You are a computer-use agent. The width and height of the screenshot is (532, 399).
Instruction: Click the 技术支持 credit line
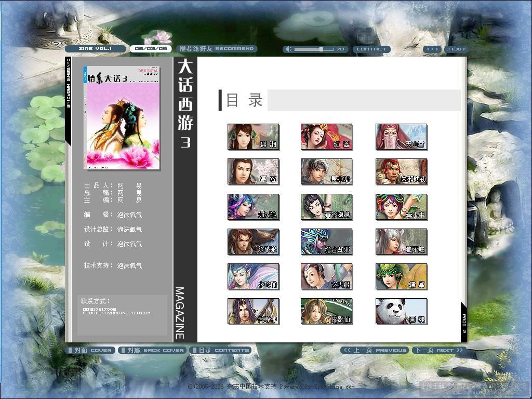[x=113, y=265]
